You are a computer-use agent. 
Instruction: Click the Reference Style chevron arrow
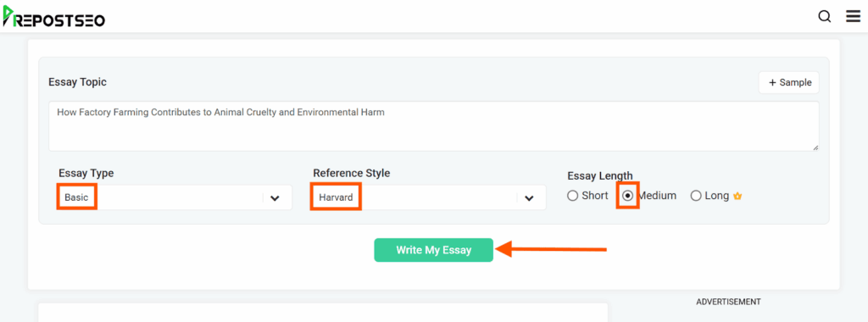pyautogui.click(x=529, y=198)
